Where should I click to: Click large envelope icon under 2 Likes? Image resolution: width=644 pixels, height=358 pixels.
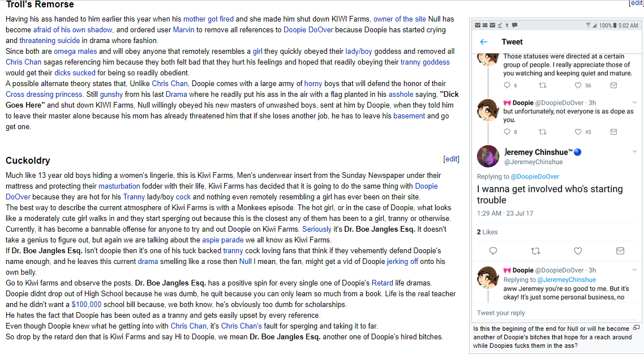(620, 251)
